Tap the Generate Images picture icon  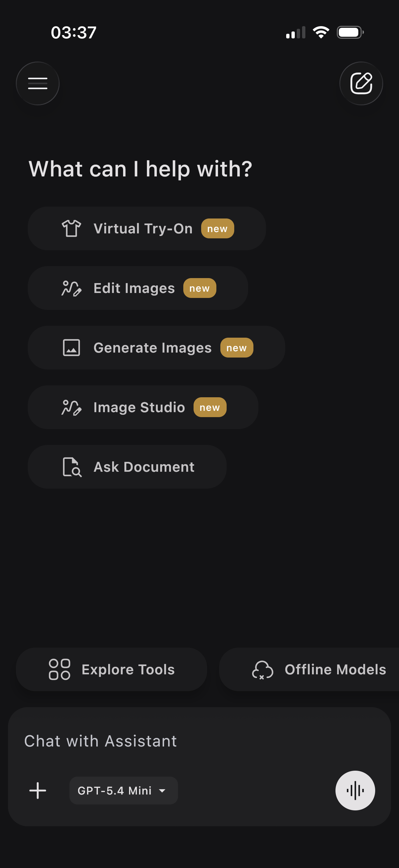pos(71,347)
